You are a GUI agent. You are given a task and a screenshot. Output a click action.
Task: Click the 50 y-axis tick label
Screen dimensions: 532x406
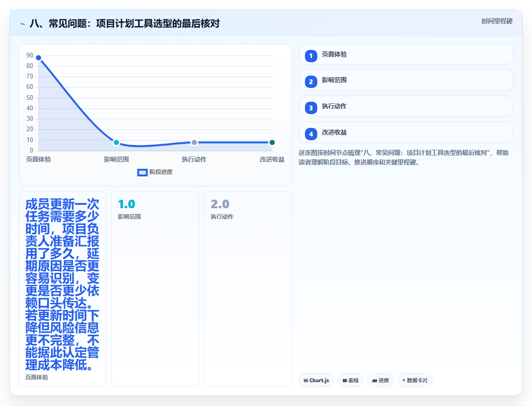tap(30, 98)
